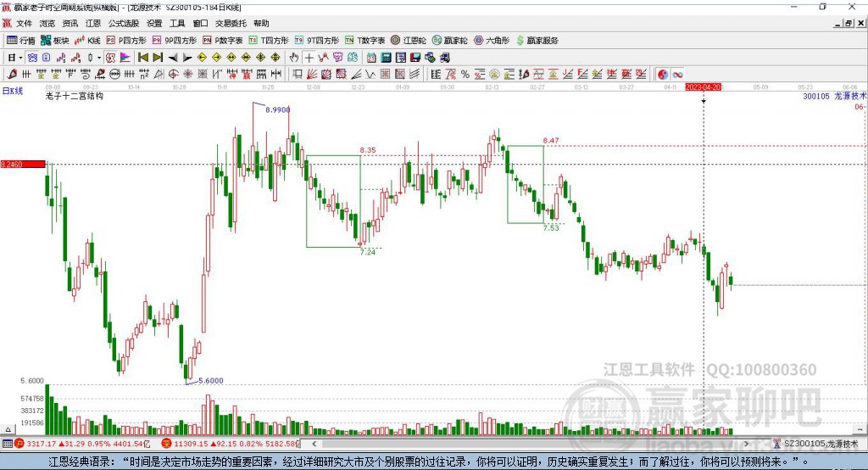Screen dimensions: 868x470
Task: Click the 板块 sector button
Action: [55, 41]
